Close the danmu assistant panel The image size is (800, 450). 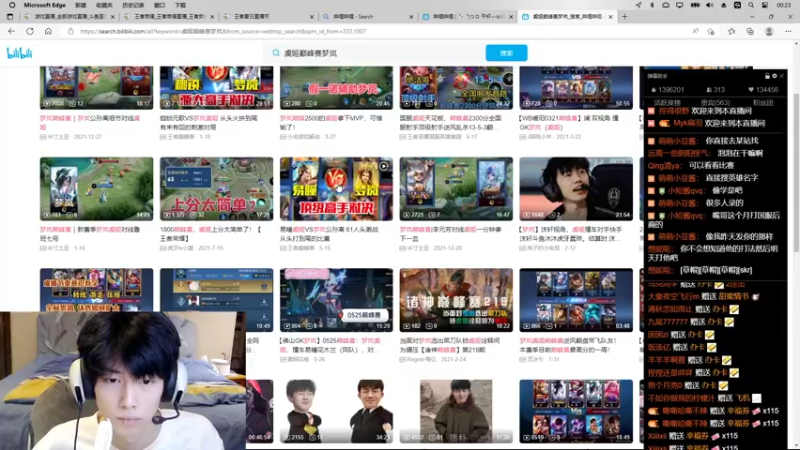(x=782, y=76)
